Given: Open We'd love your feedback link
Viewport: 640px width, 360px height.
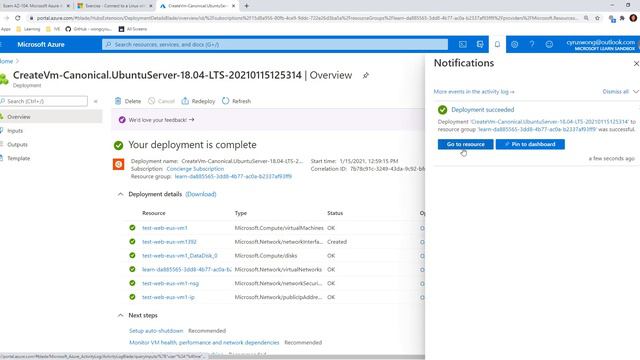Looking at the screenshot, I should [161, 120].
